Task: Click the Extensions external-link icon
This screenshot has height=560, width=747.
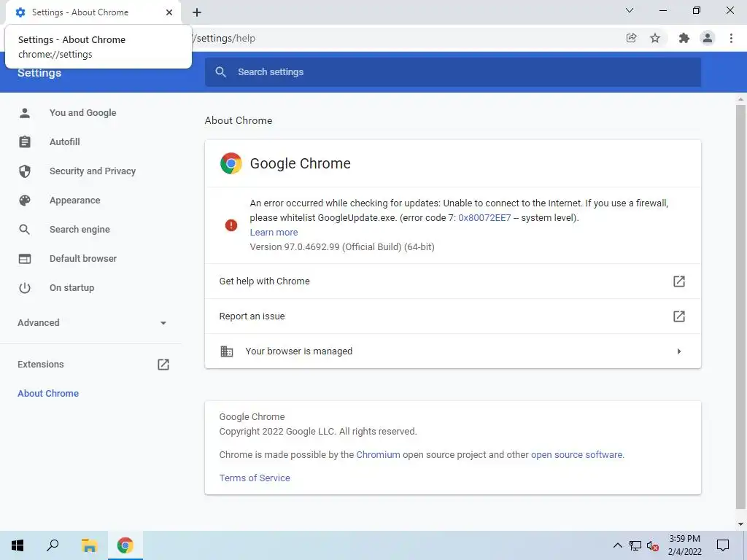Action: tap(163, 365)
